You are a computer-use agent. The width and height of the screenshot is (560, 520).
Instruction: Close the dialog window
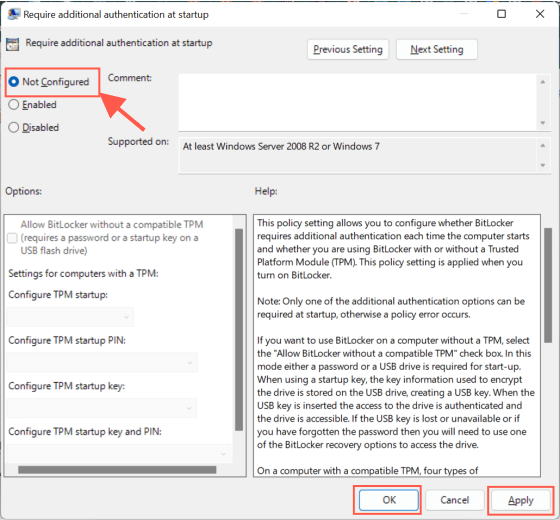(540, 14)
